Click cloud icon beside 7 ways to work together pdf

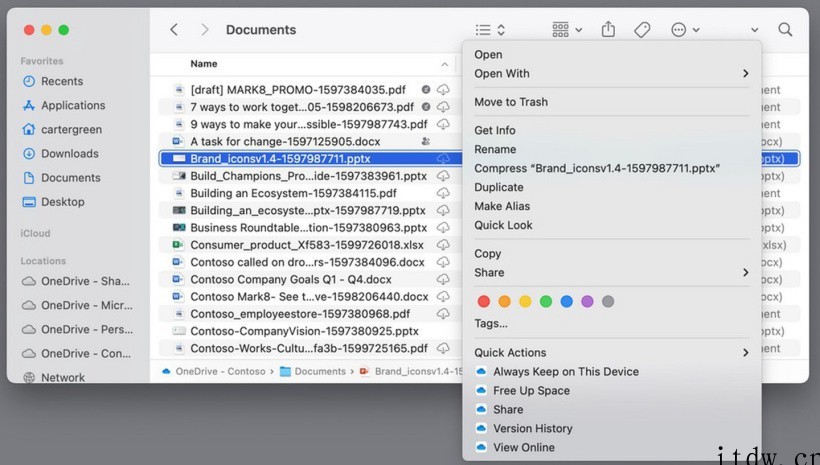pos(443,107)
